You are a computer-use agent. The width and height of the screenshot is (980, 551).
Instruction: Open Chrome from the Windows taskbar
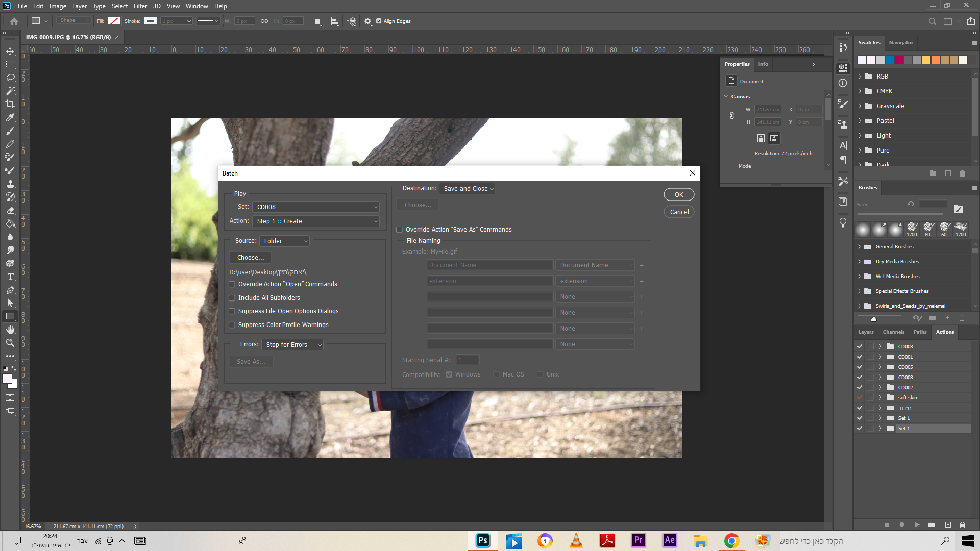(x=731, y=541)
